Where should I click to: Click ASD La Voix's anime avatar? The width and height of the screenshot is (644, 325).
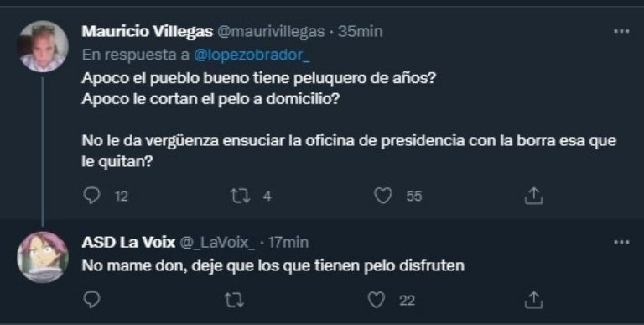(x=42, y=257)
